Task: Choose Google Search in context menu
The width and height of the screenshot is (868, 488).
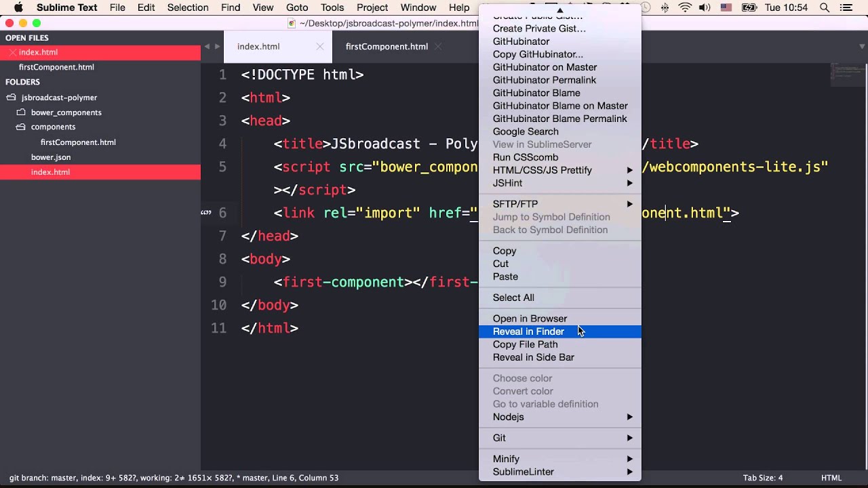Action: pos(560,131)
